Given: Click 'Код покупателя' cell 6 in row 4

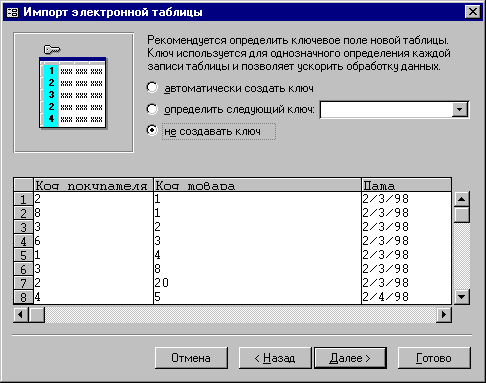Looking at the screenshot, I should click(x=93, y=241).
